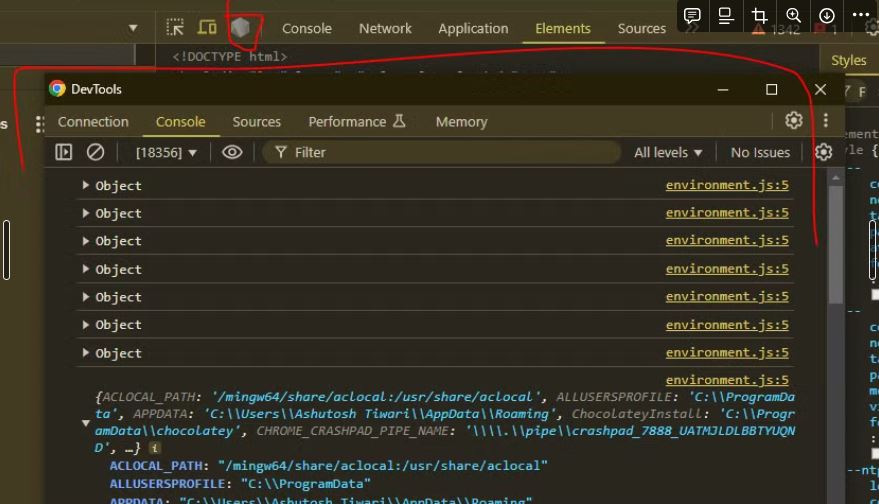Open the [18356] context selector dropdown
This screenshot has width=879, height=504.
pos(166,152)
